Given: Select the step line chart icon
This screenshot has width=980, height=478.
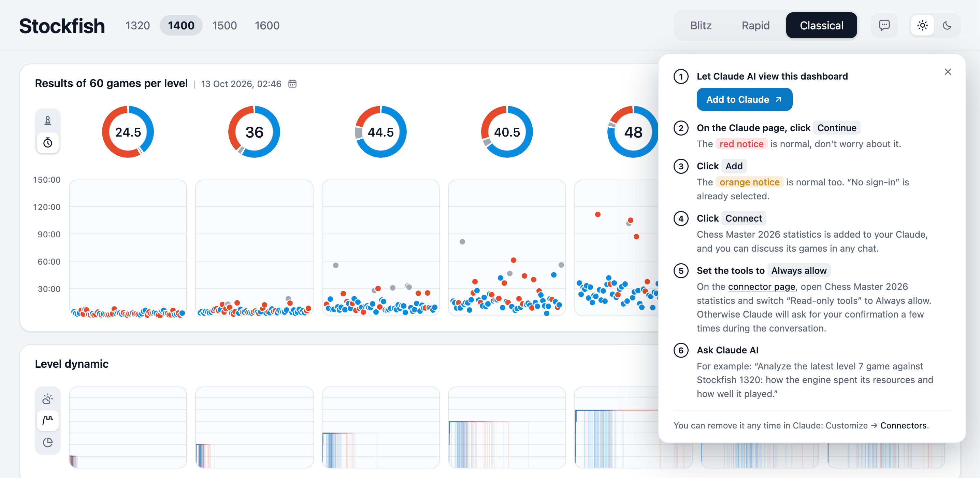Looking at the screenshot, I should click(x=47, y=420).
